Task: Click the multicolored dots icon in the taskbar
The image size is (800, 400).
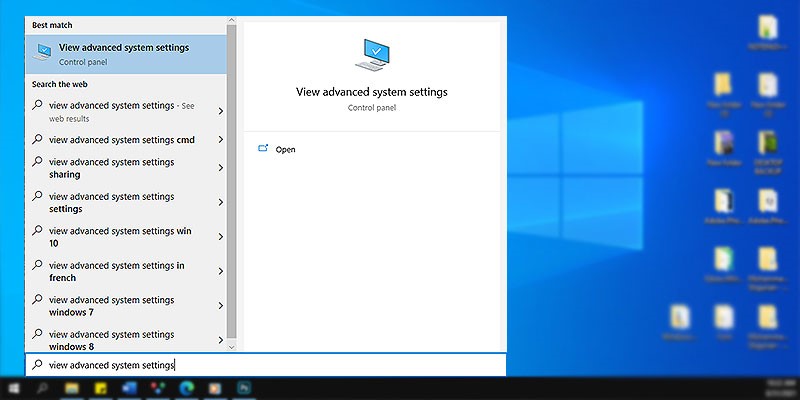Action: 158,389
